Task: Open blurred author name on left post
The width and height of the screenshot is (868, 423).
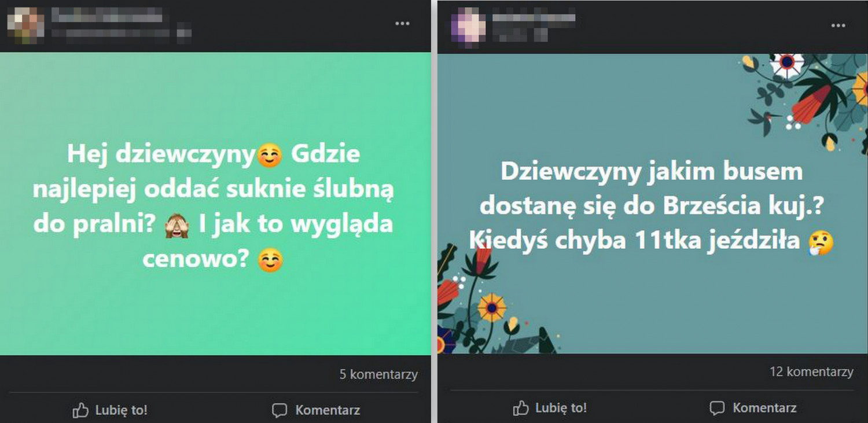Action: click(108, 15)
